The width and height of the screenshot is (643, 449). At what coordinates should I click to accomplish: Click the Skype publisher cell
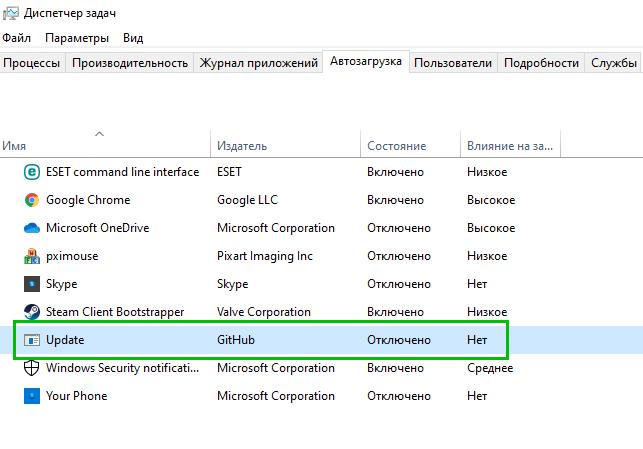pyautogui.click(x=233, y=284)
